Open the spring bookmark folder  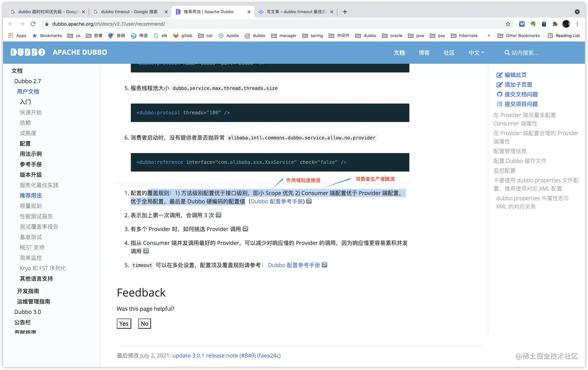[313, 35]
